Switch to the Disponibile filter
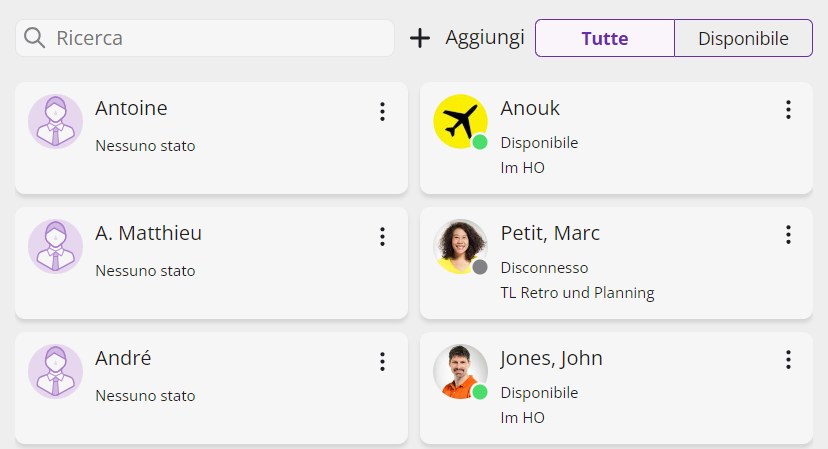The image size is (828, 449). pyautogui.click(x=743, y=38)
